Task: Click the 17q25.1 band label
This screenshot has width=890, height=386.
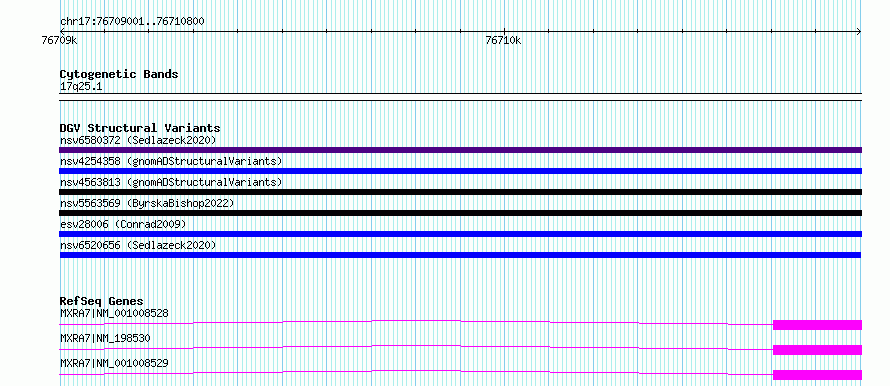Action: (81, 87)
